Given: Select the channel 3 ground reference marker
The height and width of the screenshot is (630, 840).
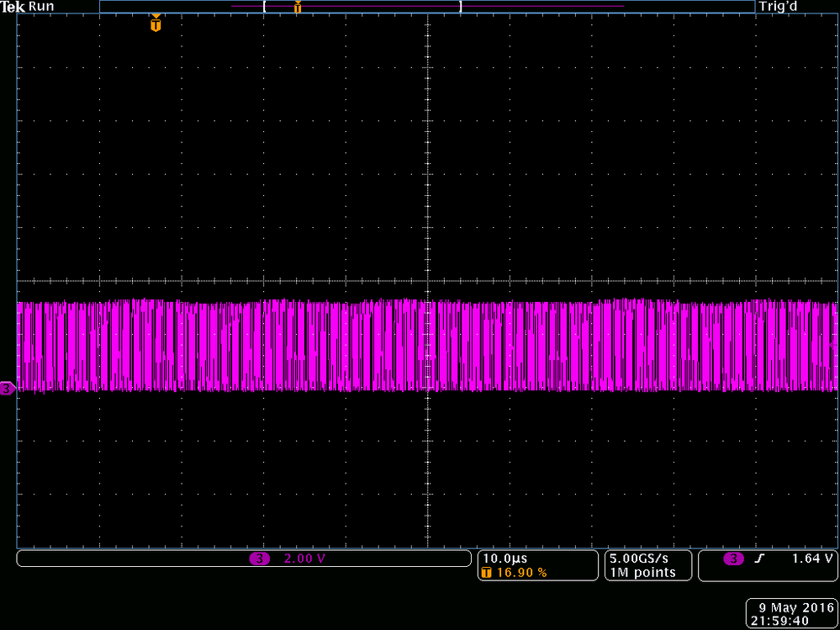Looking at the screenshot, I should click(x=8, y=389).
